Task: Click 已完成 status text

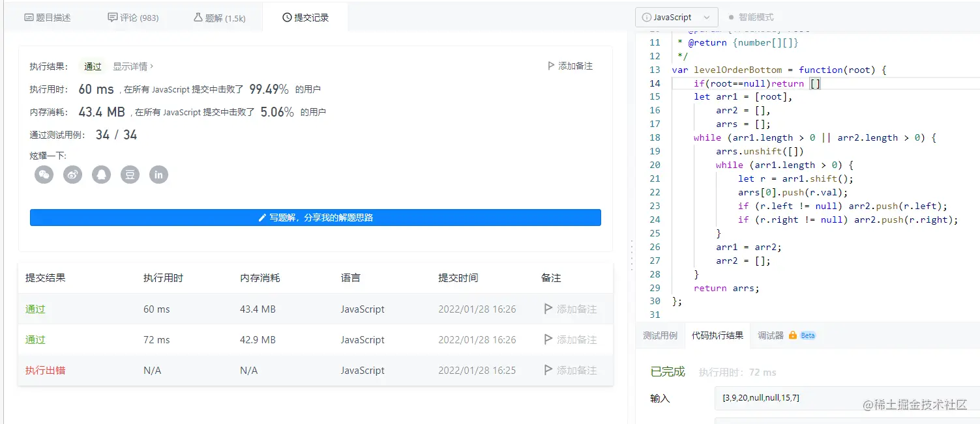Action: tap(668, 372)
